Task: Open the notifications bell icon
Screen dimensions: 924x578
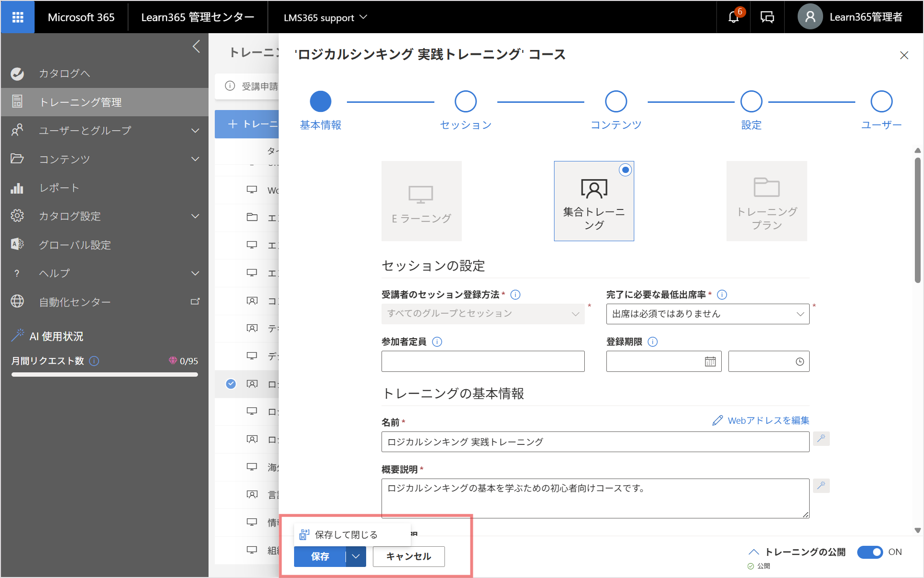Action: pyautogui.click(x=733, y=17)
